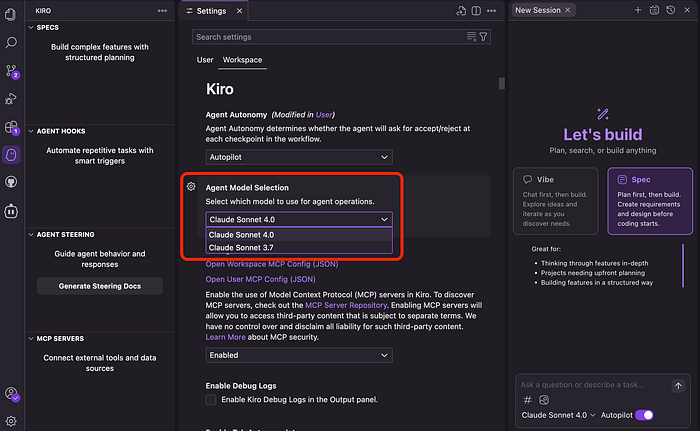700x431 pixels.
Task: Toggle the Autopilot switch in chat
Action: [644, 415]
